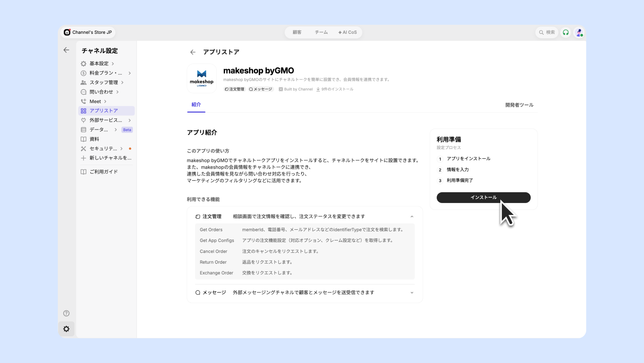
Task: Expand セキュリティ section chevron
Action: tap(121, 148)
